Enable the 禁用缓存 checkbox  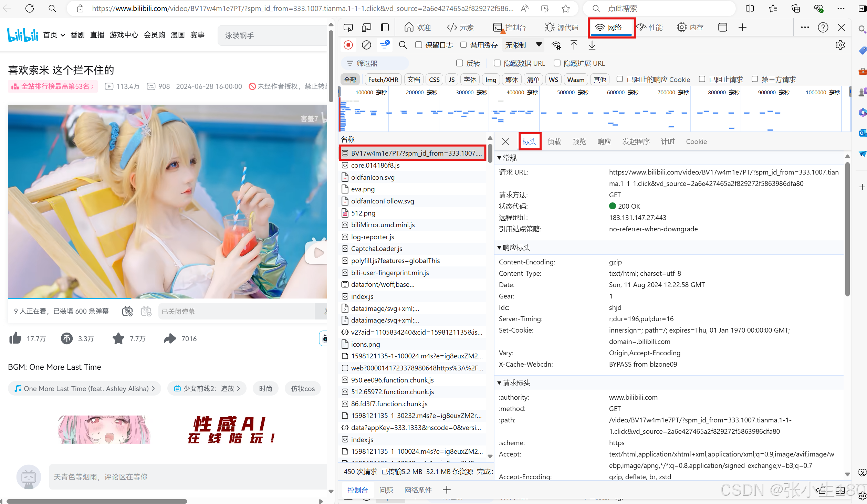[x=463, y=45]
